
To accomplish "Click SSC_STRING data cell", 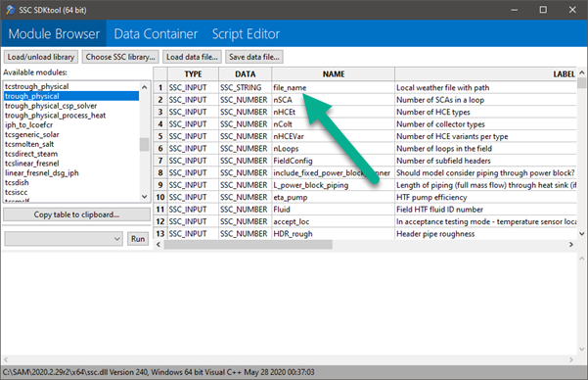I will (x=246, y=87).
